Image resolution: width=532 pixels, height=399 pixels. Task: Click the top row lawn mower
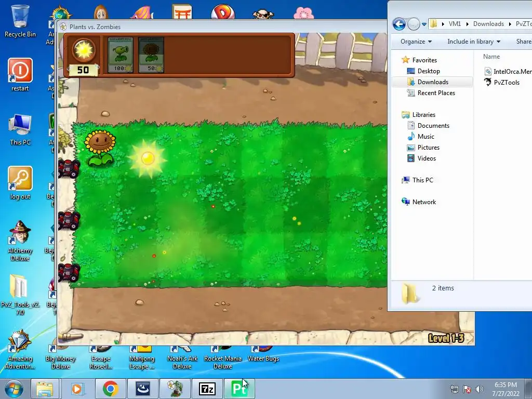coord(69,168)
